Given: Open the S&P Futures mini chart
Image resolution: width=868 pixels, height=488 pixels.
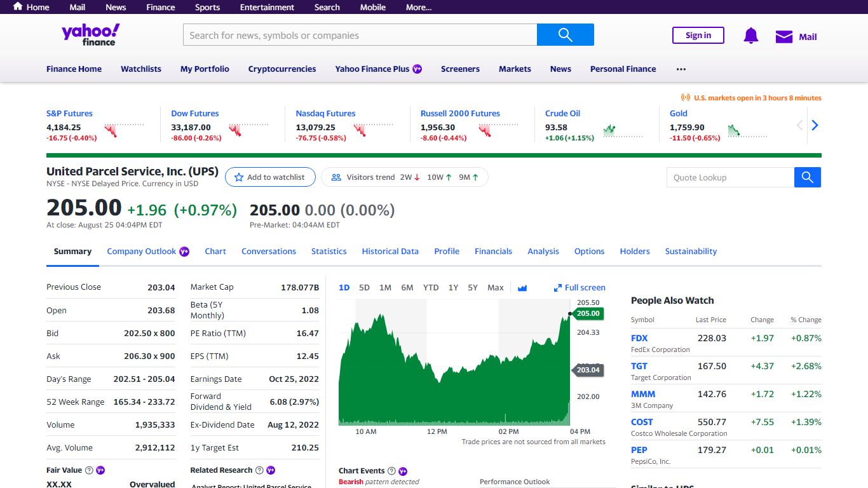Looking at the screenshot, I should pyautogui.click(x=124, y=130).
